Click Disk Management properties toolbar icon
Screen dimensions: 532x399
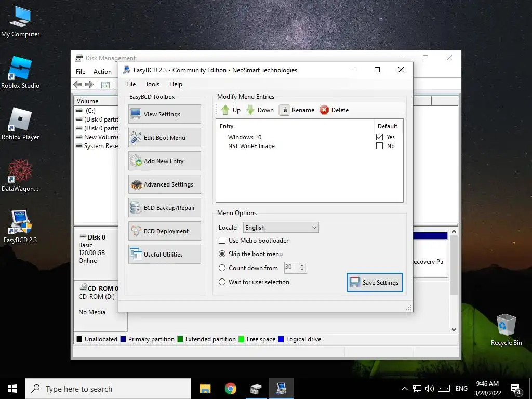click(105, 85)
